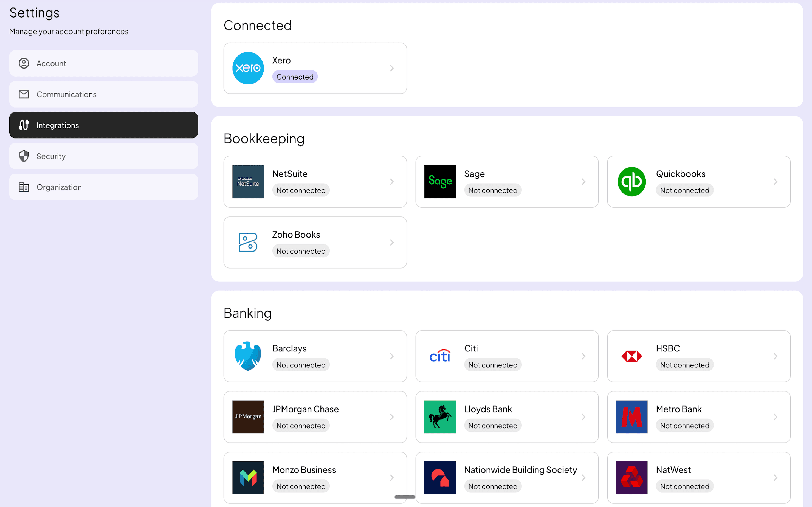Click the NatWest logo icon
This screenshot has width=812, height=507.
(x=631, y=477)
